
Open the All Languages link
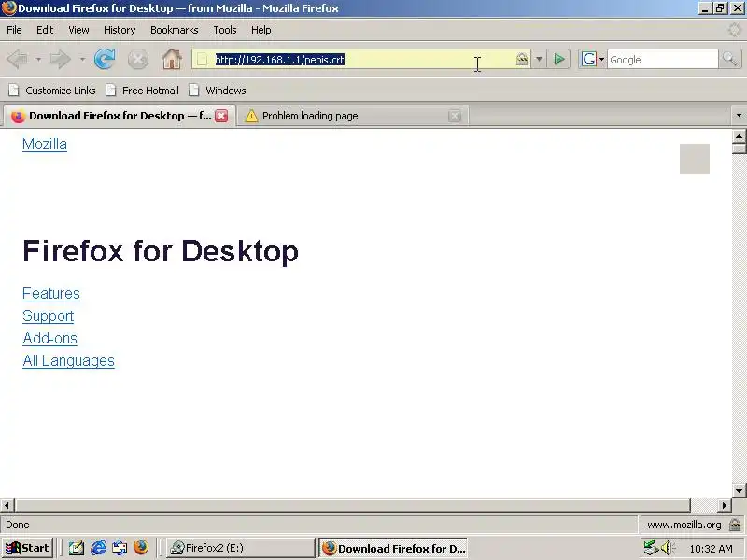click(x=68, y=360)
